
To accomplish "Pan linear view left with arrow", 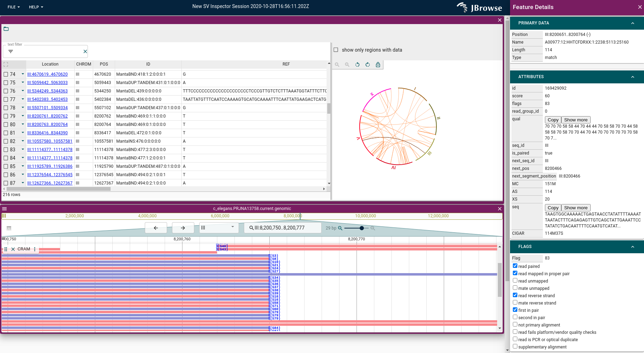I will click(x=156, y=228).
